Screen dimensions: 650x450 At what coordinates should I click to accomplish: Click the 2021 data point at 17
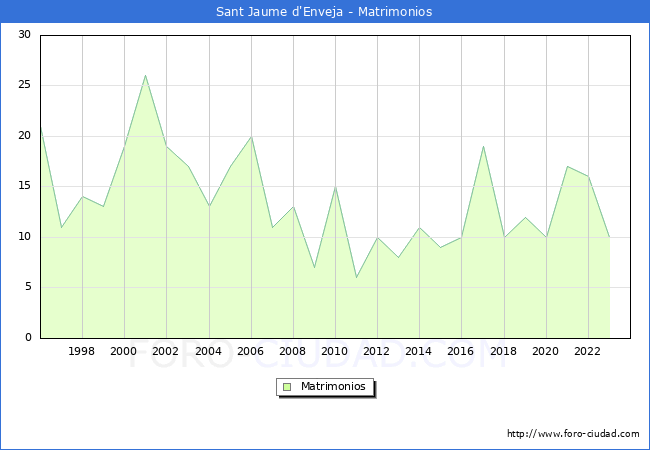coord(568,167)
